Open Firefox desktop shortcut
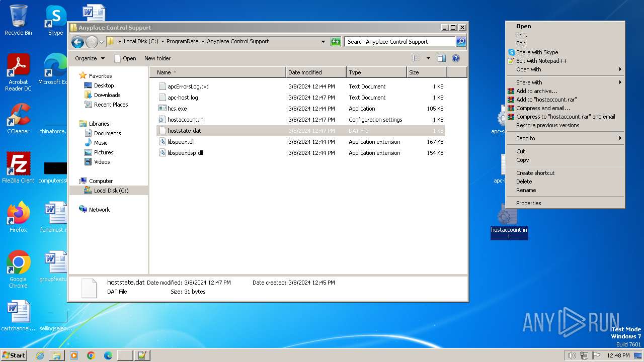Screen dimensions: 644x362 [x=18, y=217]
